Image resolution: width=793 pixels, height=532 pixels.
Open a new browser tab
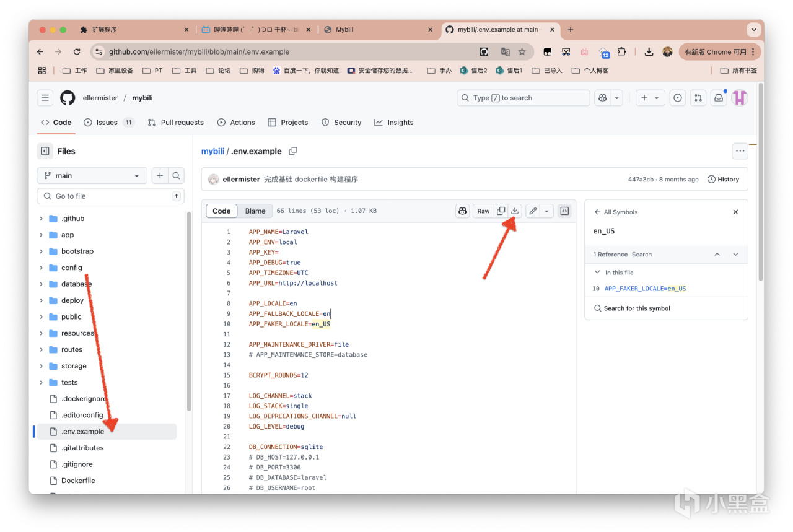tap(571, 30)
